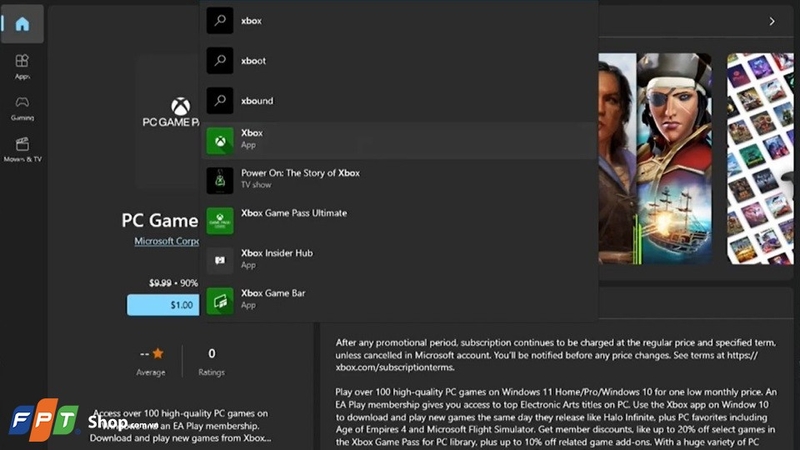Click the PC Game Pass logo image
Image resolution: width=800 pixels, height=450 pixels.
click(168, 120)
